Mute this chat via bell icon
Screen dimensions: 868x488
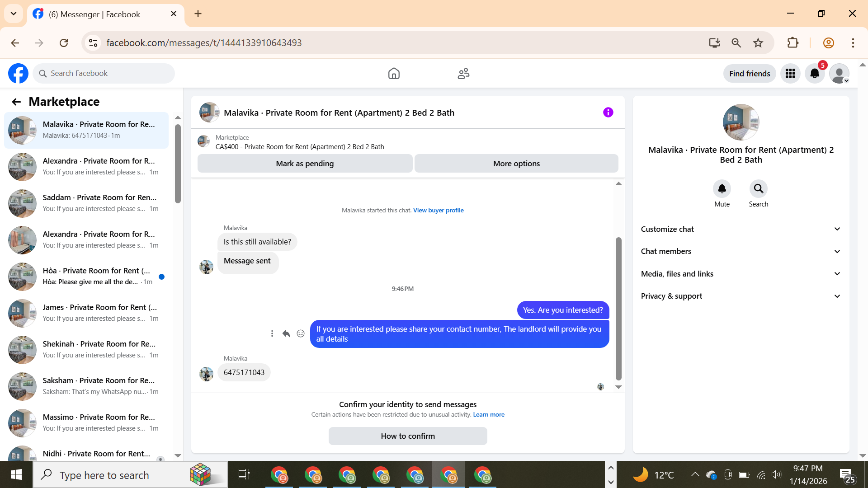[x=722, y=189]
